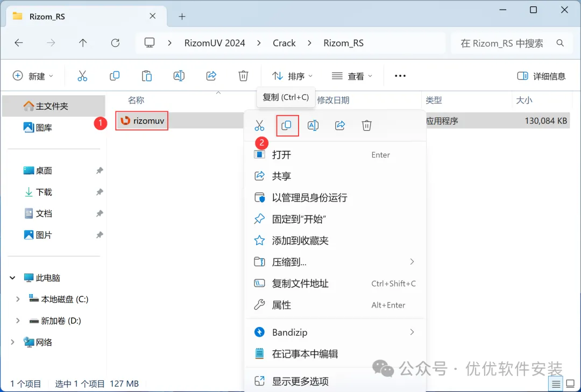Screen dimensions: 581x392
Task: Click the Delete trash icon in the toolbar
Action: (243, 76)
